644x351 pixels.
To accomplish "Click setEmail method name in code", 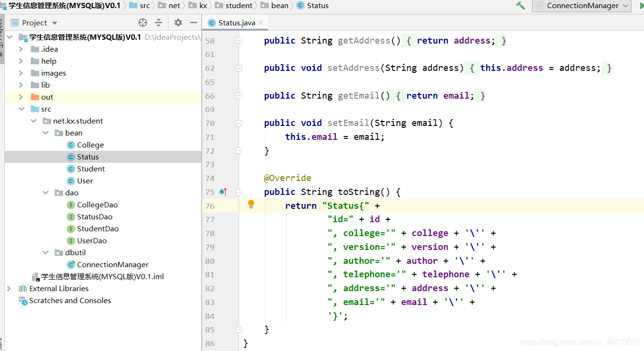I will coord(348,123).
